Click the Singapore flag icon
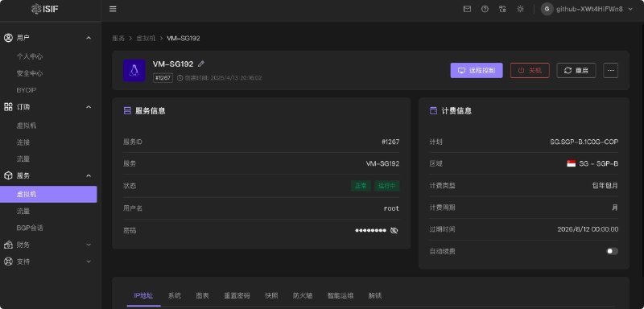The image size is (644, 309). [x=572, y=163]
